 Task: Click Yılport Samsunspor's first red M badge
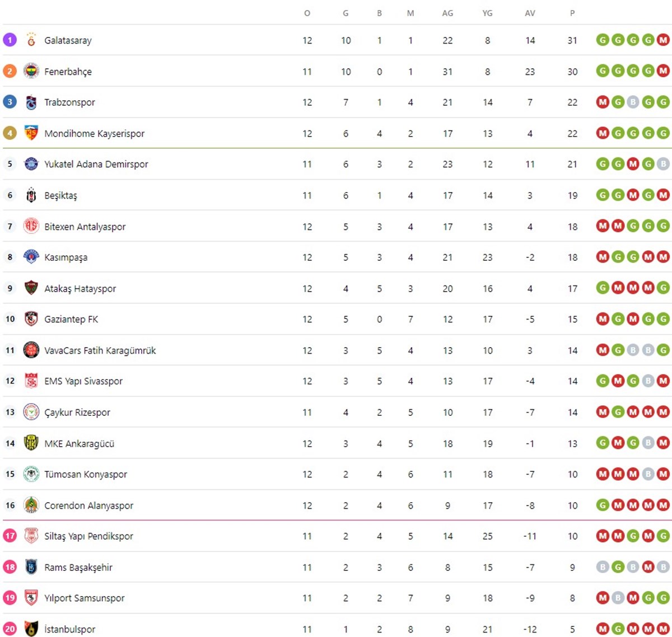click(x=603, y=598)
